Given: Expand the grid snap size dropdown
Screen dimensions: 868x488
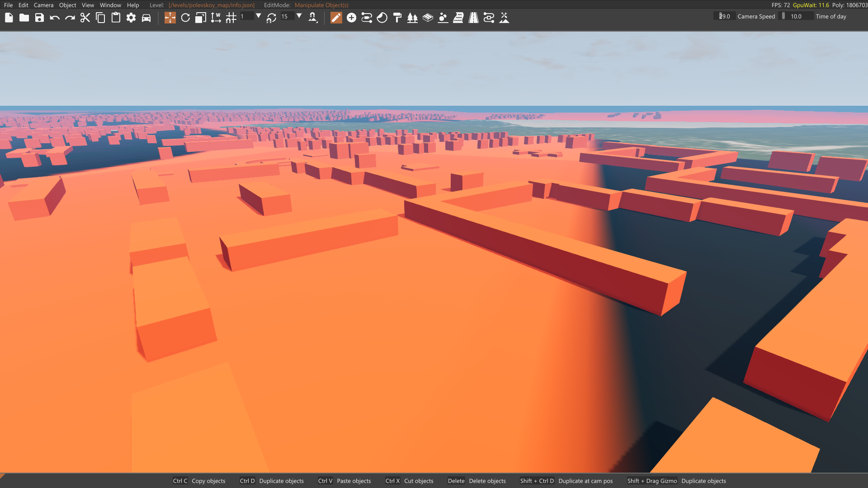Looking at the screenshot, I should [x=259, y=16].
